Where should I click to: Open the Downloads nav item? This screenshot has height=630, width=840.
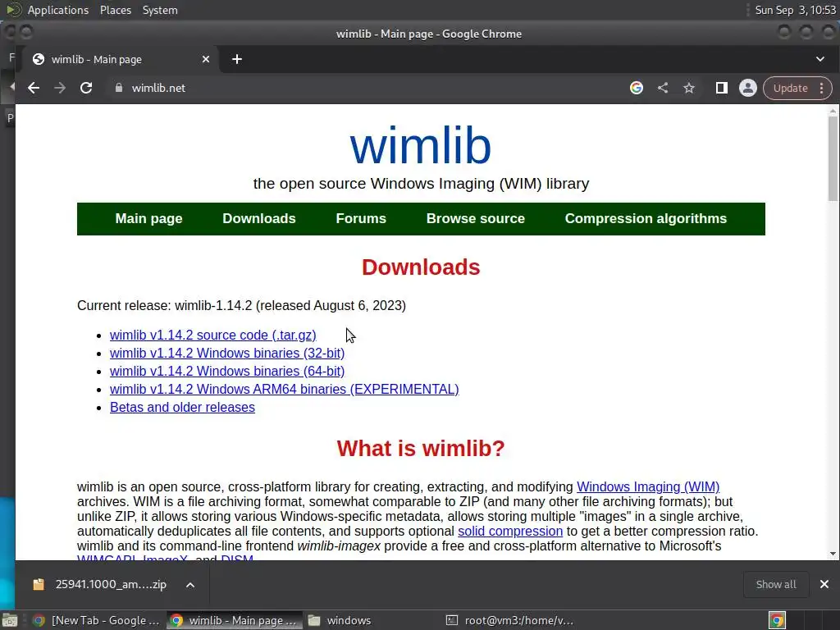tap(259, 218)
